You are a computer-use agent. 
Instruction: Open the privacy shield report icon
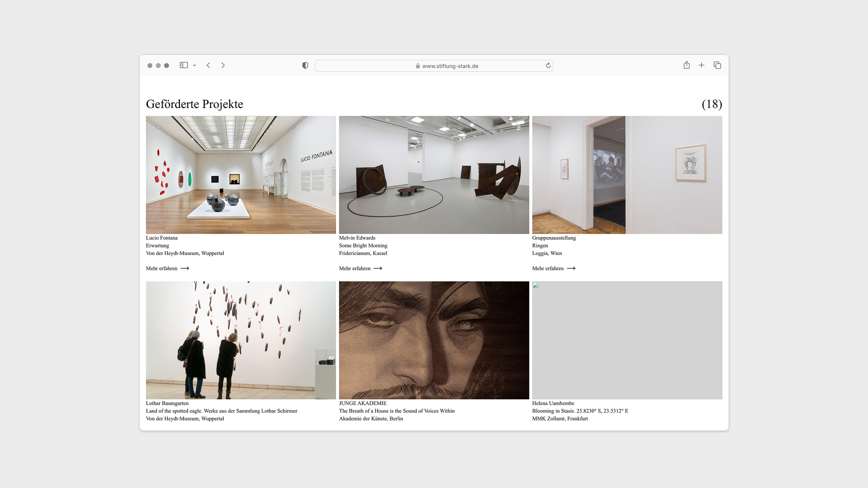coord(305,65)
